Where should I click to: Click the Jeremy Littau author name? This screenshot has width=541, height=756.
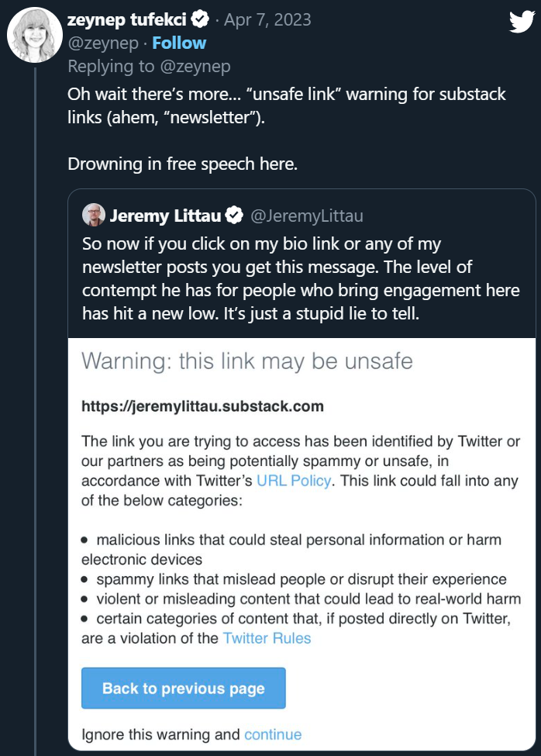tap(165, 215)
